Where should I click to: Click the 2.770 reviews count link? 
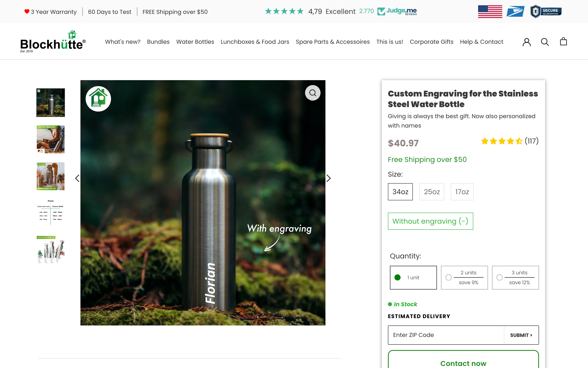(x=366, y=11)
